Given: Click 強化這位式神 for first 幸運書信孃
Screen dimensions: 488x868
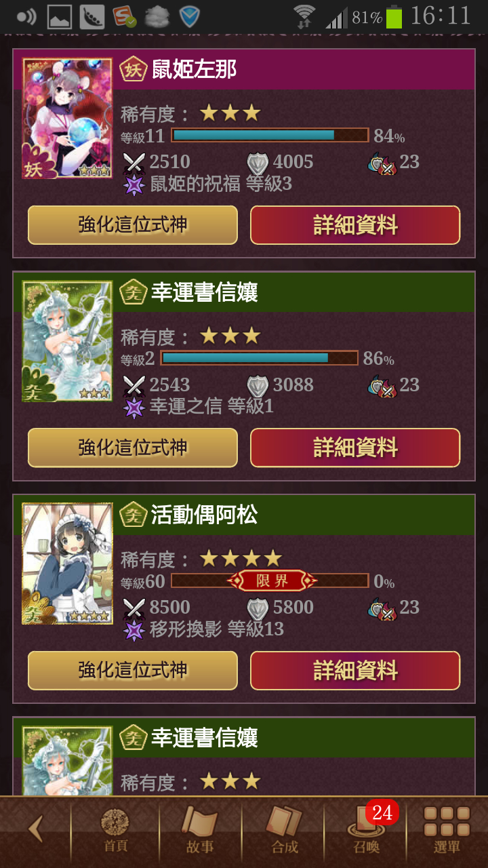Looking at the screenshot, I should pyautogui.click(x=133, y=448).
